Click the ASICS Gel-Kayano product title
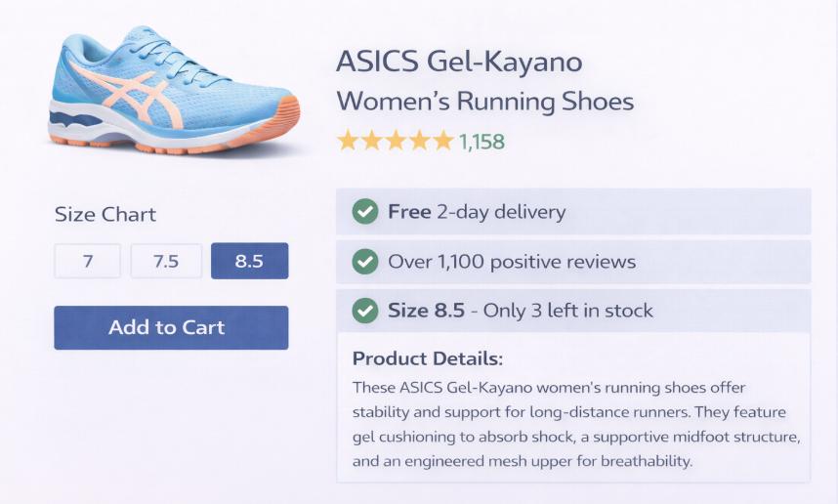Viewport: 838px width, 504px height. click(459, 63)
